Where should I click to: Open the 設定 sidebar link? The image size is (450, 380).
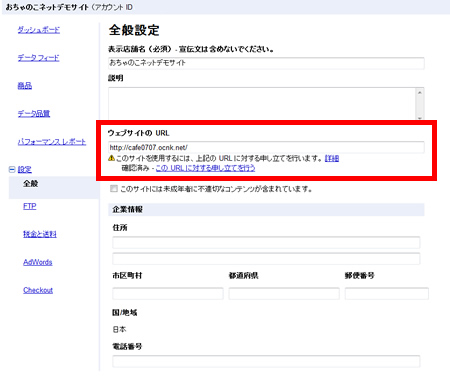pos(25,170)
